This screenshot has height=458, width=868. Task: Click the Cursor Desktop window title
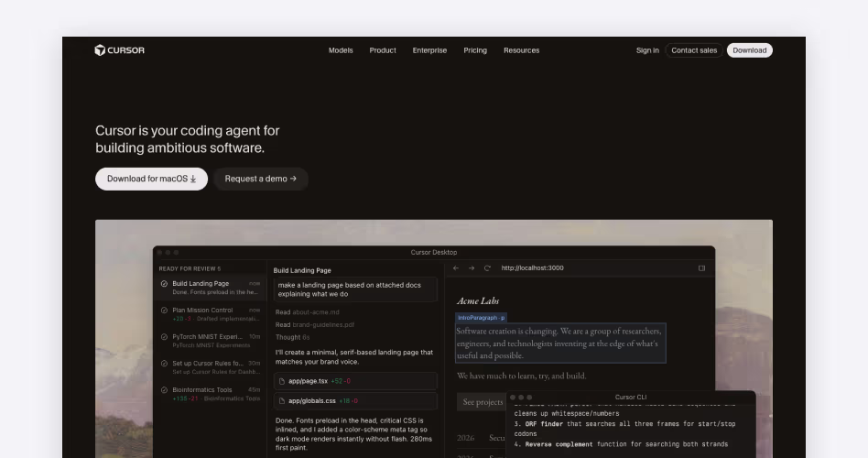pos(434,253)
